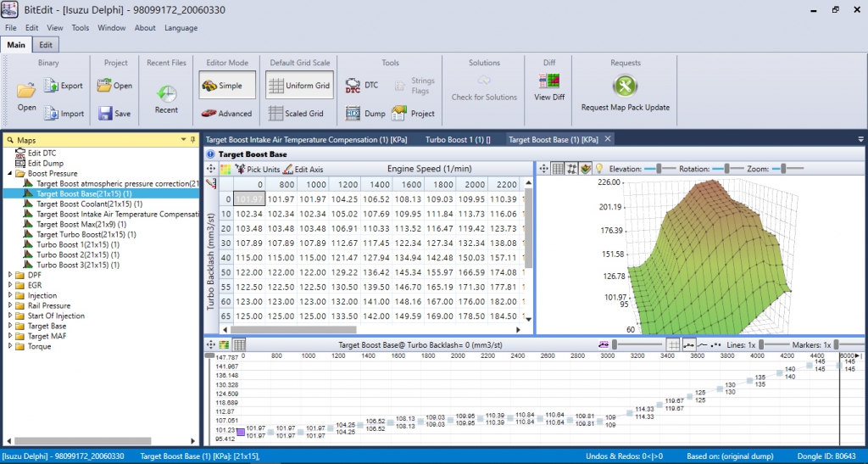Toggle the lightbulb lighting in 3D view
The image size is (868, 464).
tap(598, 169)
